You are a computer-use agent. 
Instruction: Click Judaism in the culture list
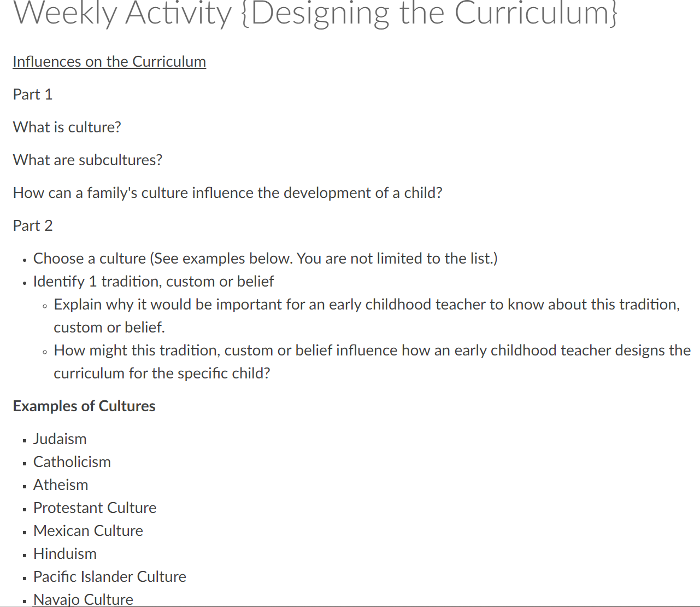pyautogui.click(x=60, y=439)
